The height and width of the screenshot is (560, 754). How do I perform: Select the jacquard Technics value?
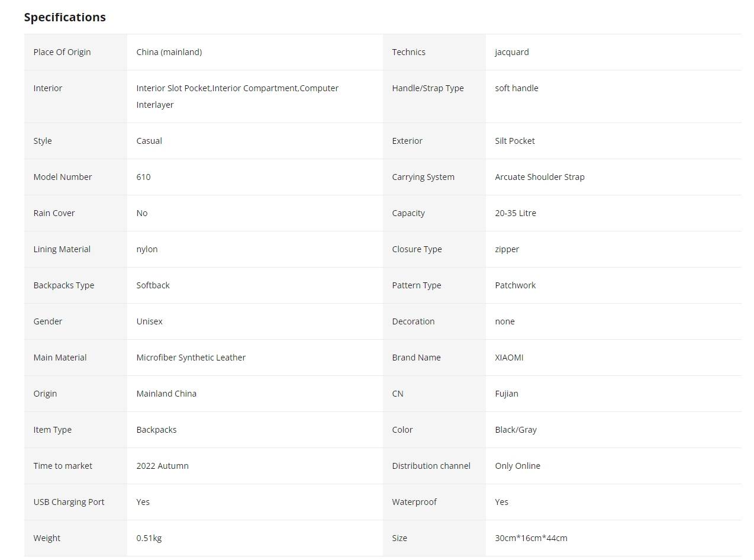[x=512, y=52]
